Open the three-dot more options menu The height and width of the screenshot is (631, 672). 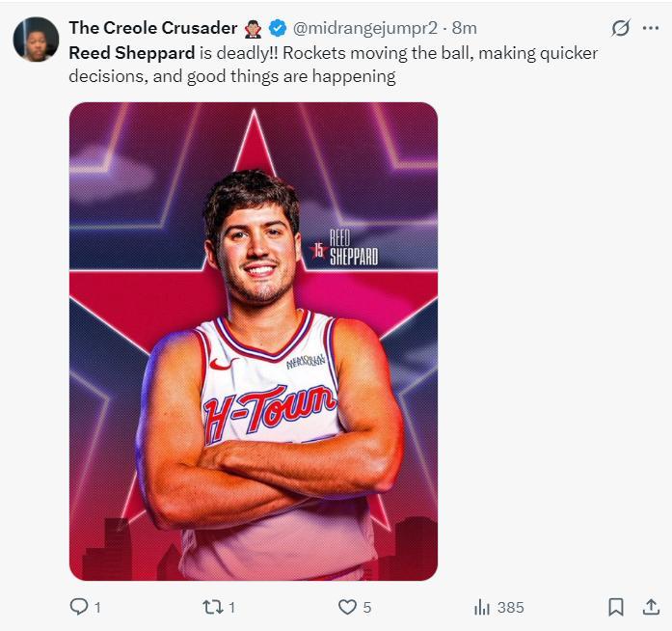coord(651,29)
